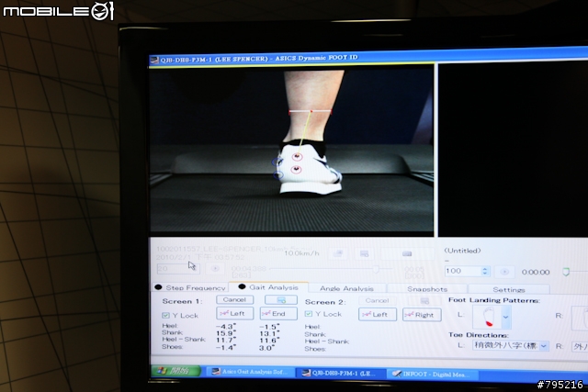
Task: Click the Screen 1 play button beside the 20 field
Action: tap(215, 269)
